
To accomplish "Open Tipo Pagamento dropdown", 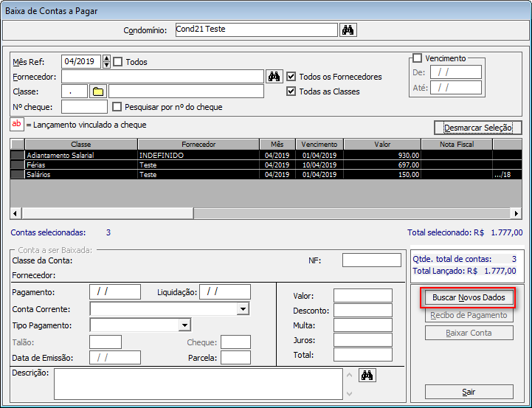I will coord(184,325).
